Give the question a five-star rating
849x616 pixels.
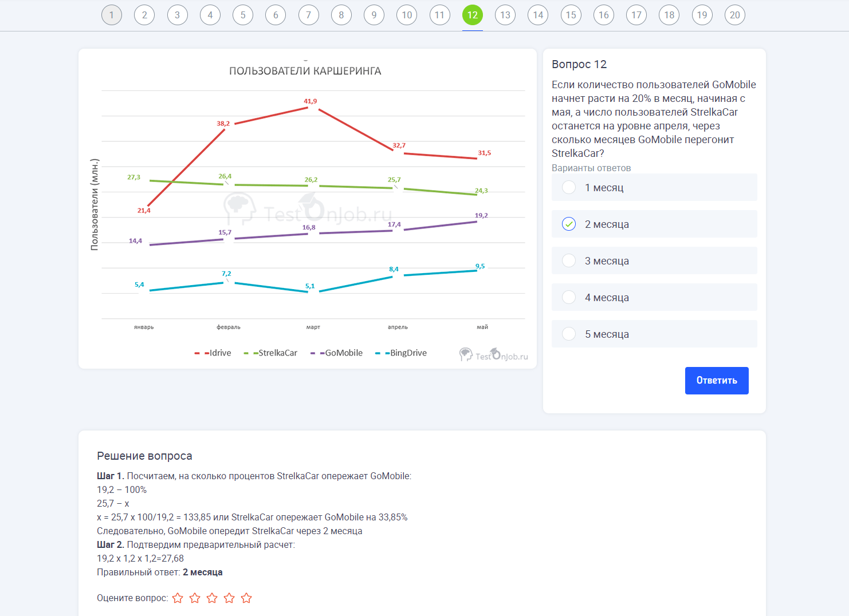tap(246, 598)
